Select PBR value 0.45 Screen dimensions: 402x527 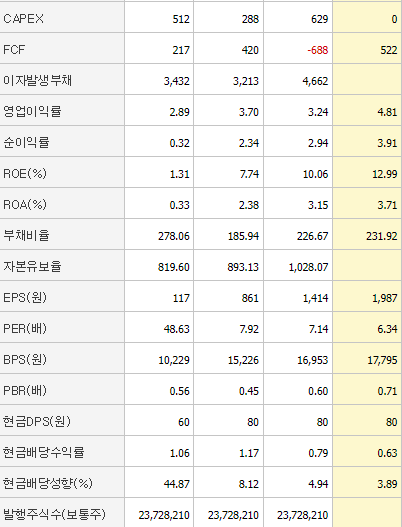coord(249,391)
